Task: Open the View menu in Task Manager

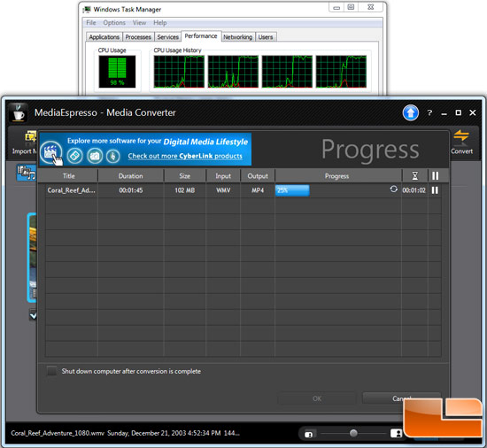Action: point(139,23)
